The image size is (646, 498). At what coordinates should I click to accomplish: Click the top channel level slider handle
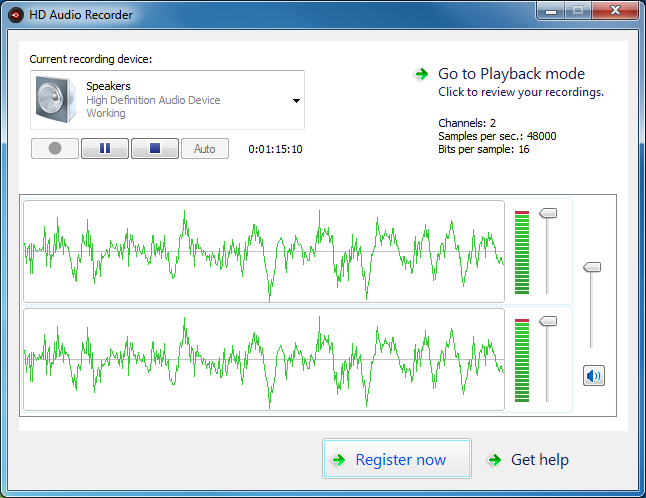point(548,213)
